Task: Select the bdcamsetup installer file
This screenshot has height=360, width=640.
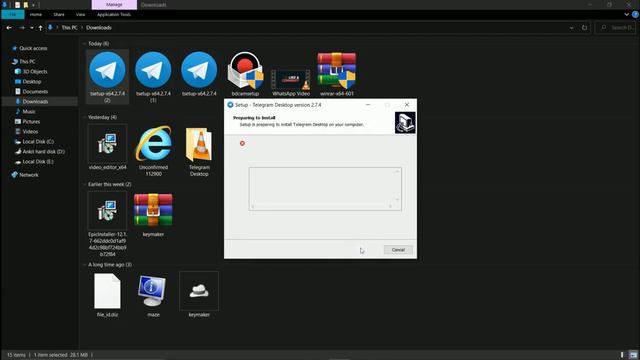Action: [x=245, y=74]
